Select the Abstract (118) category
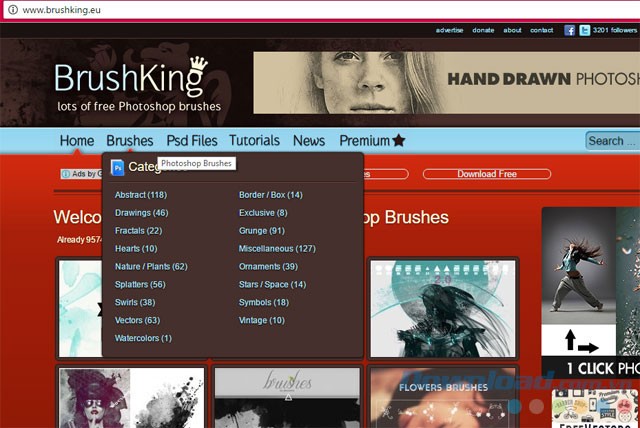The height and width of the screenshot is (428, 640). point(141,195)
